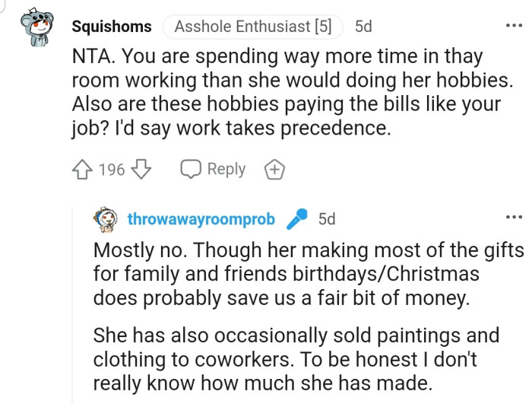
Task: Upvote the Squishoms comment
Action: tap(82, 169)
